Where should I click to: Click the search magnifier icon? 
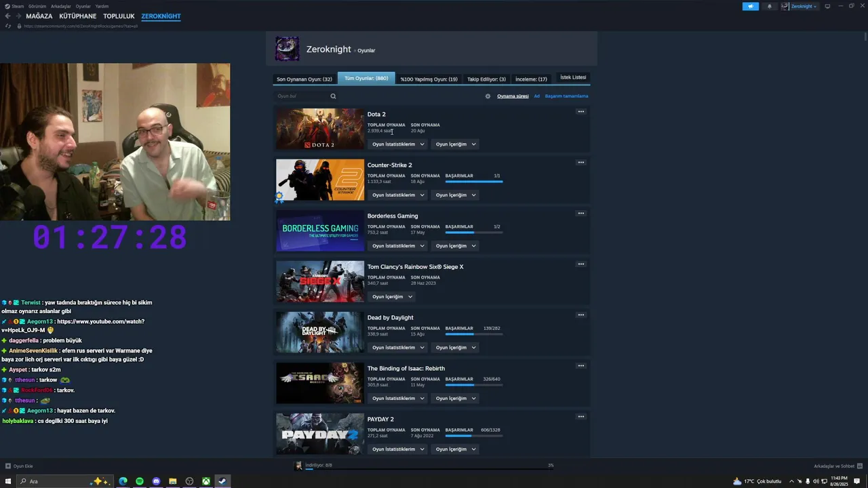333,96
